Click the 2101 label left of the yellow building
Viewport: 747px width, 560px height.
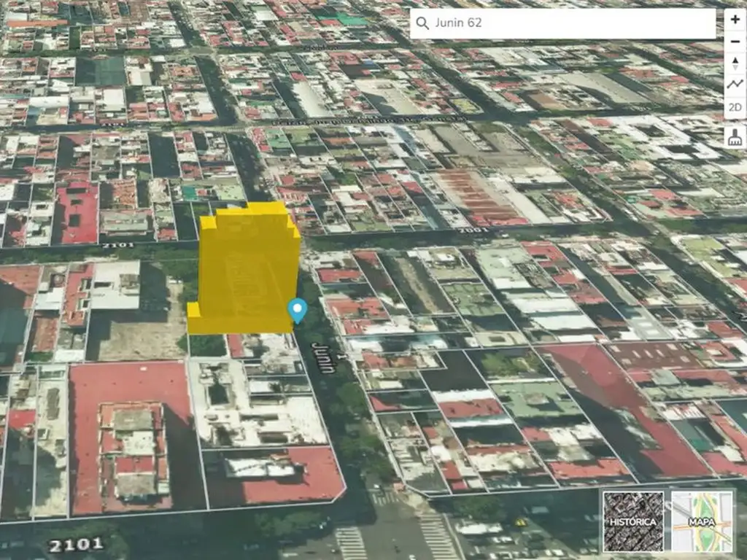click(x=117, y=245)
